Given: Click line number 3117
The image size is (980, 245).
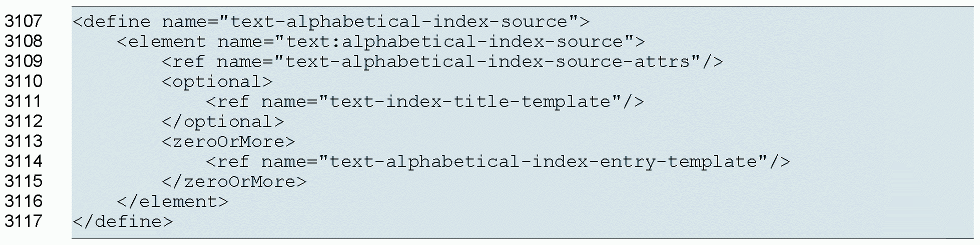Looking at the screenshot, I should point(24,221).
